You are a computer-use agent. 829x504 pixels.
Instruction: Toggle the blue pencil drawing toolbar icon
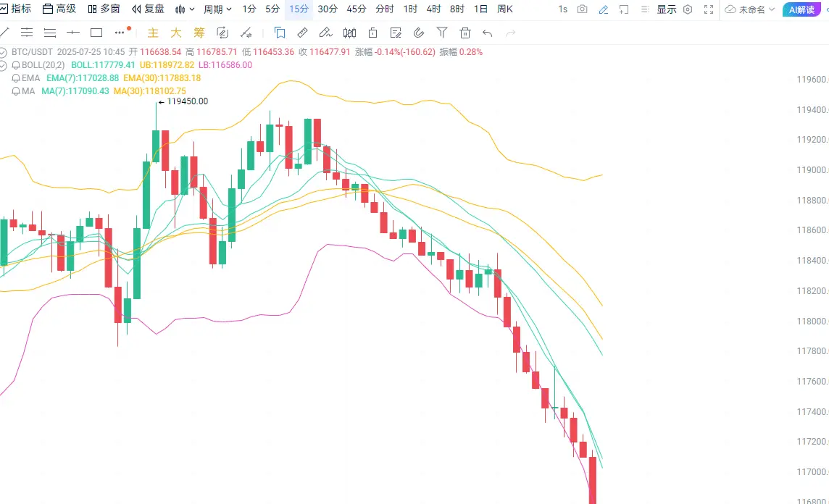(603, 9)
